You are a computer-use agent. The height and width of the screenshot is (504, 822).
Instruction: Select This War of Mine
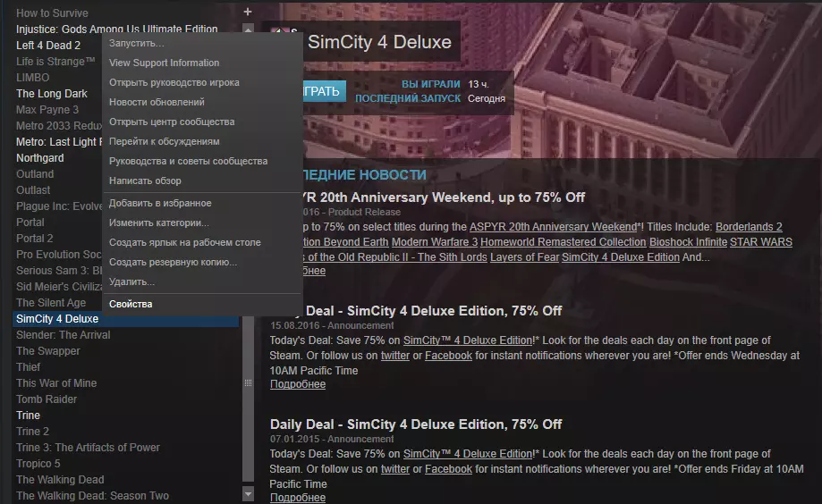pos(56,383)
